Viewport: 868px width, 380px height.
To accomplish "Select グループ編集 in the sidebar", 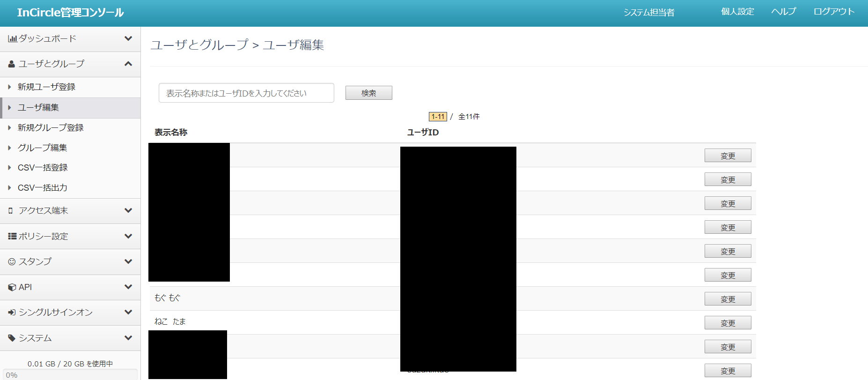I will click(x=42, y=148).
